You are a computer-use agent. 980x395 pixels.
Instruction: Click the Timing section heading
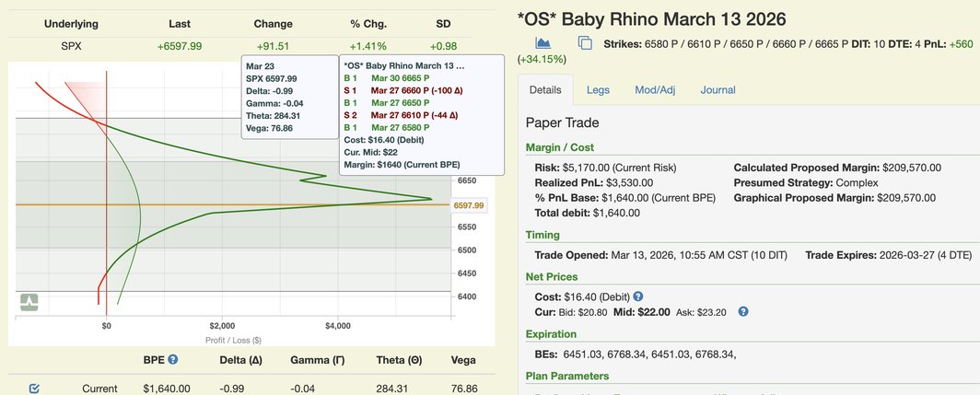(542, 235)
